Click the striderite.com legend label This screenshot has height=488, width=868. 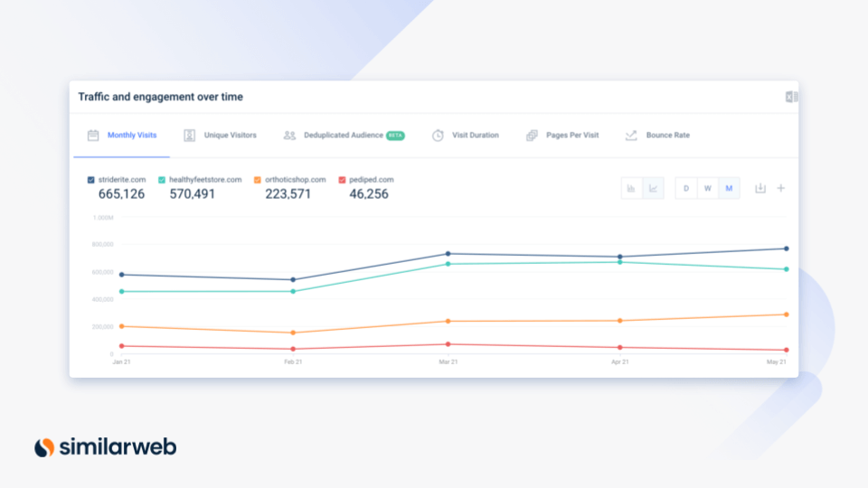[122, 180]
